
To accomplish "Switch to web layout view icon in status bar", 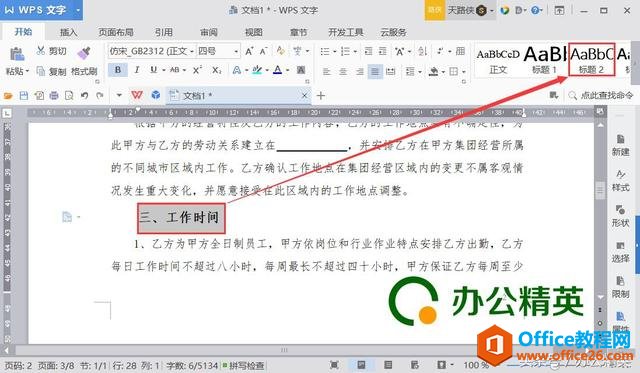I will [x=415, y=365].
